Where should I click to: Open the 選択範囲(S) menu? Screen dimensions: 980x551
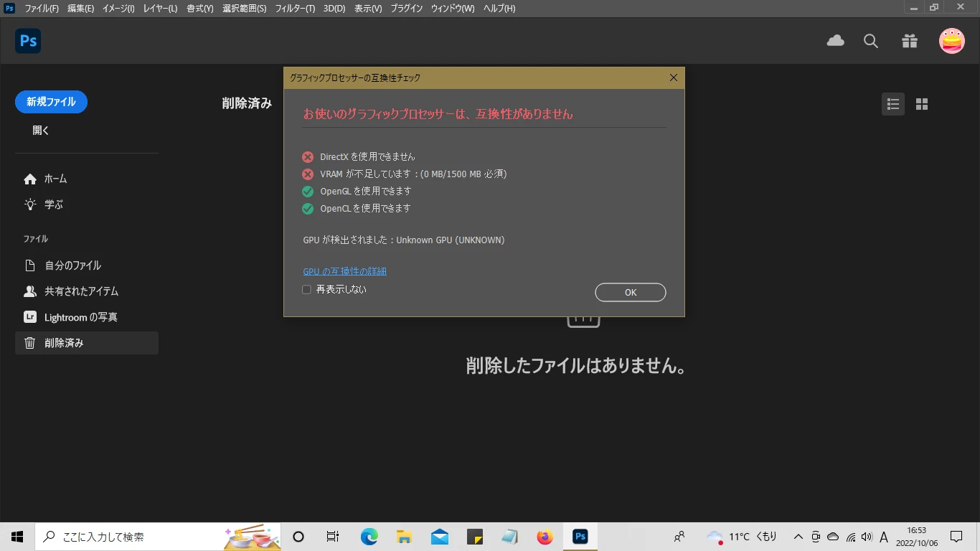click(244, 9)
